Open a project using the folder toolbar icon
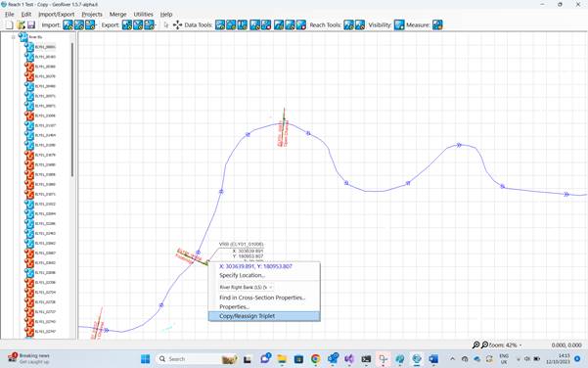Screen dimensions: 588x368 coord(21,25)
